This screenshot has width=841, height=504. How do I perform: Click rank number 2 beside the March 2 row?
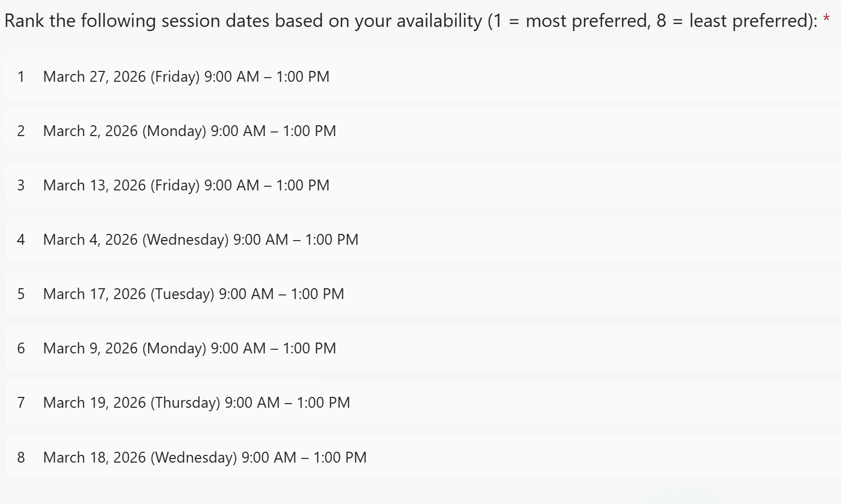point(21,131)
